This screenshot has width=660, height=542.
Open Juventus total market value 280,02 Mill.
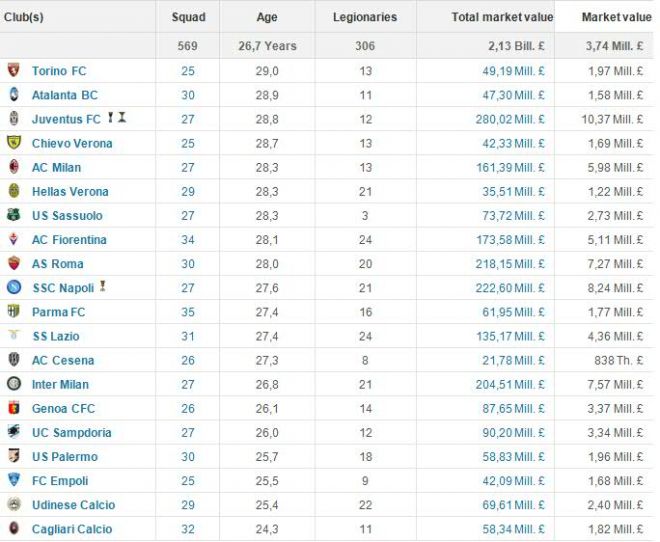510,120
